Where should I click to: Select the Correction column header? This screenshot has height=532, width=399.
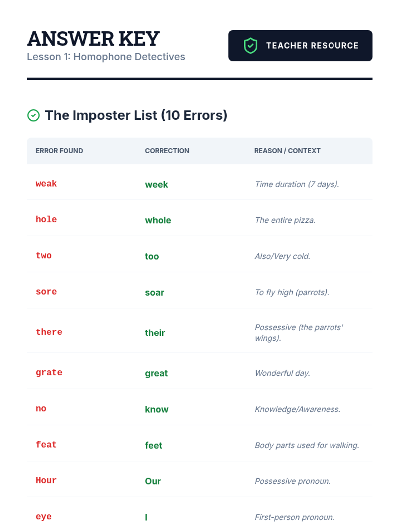click(167, 151)
